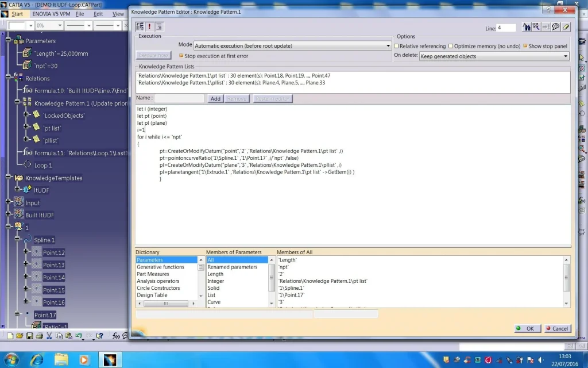Click OK to confirm the Knowledge Pattern
The width and height of the screenshot is (588, 368).
tap(527, 328)
